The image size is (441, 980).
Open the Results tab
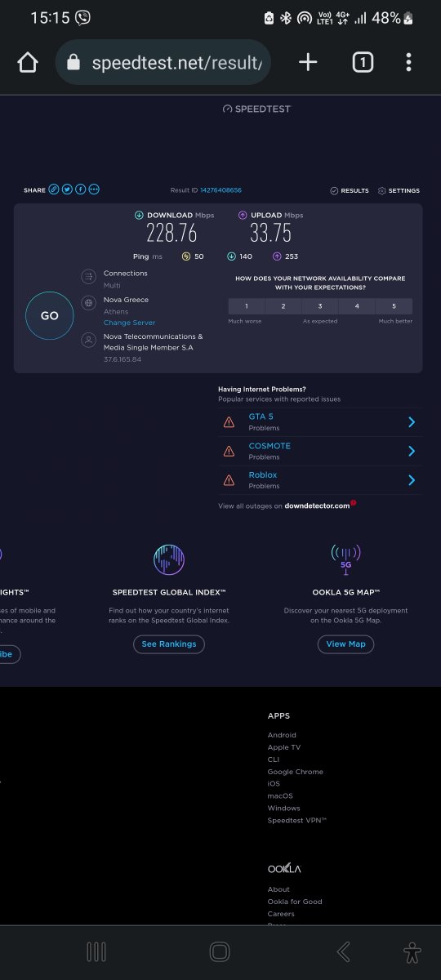[x=350, y=190]
